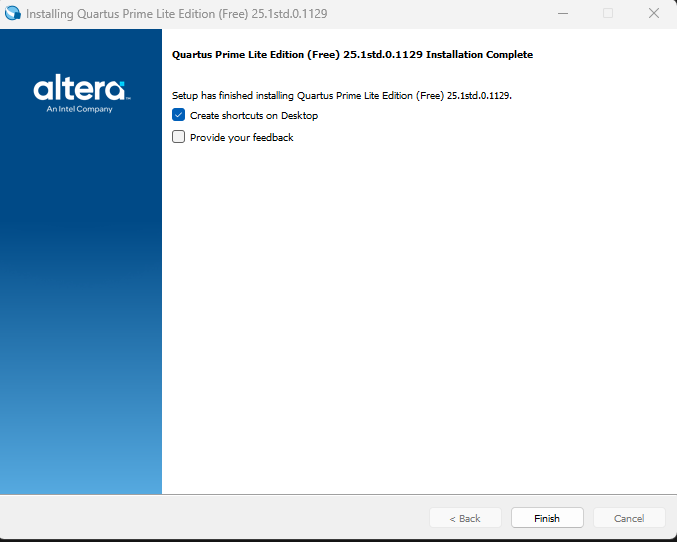Click the Installation Complete heading text
The height and width of the screenshot is (542, 677).
click(352, 55)
